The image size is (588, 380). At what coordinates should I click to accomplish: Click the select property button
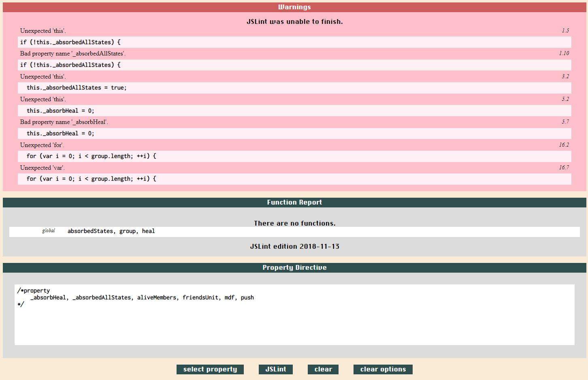click(210, 369)
